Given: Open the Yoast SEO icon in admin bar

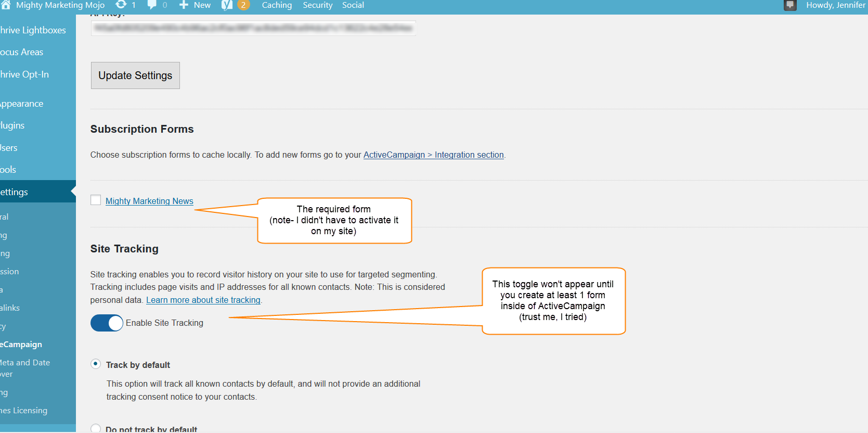Looking at the screenshot, I should click(227, 5).
